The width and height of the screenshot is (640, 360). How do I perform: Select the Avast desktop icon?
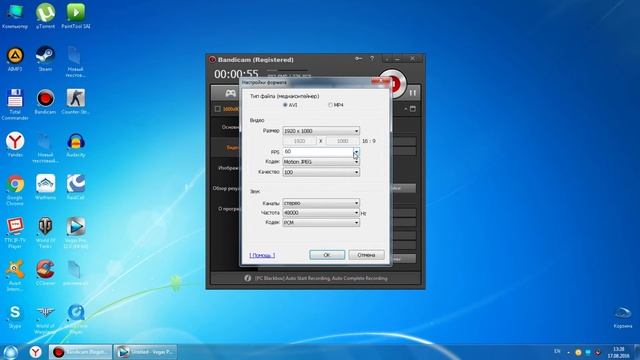(x=15, y=275)
